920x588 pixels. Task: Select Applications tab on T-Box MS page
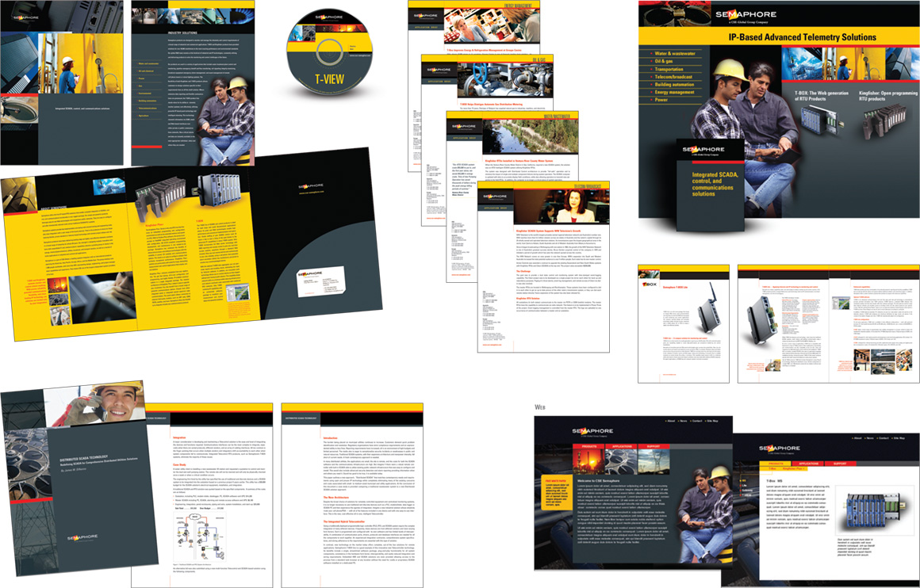[x=807, y=464]
